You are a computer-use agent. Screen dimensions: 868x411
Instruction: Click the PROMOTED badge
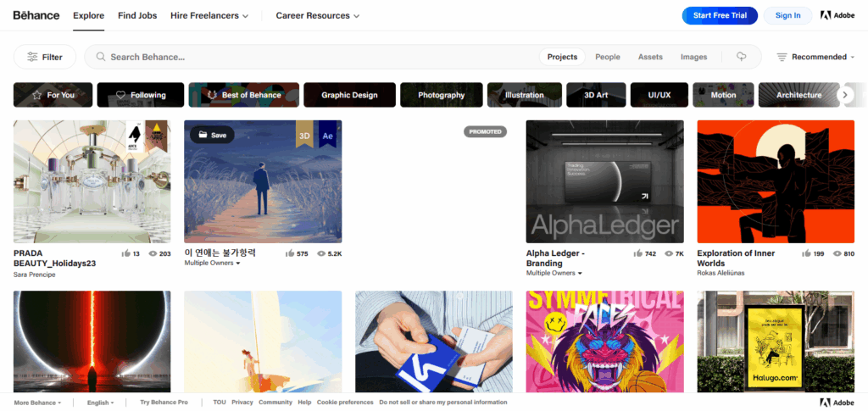[x=486, y=131]
